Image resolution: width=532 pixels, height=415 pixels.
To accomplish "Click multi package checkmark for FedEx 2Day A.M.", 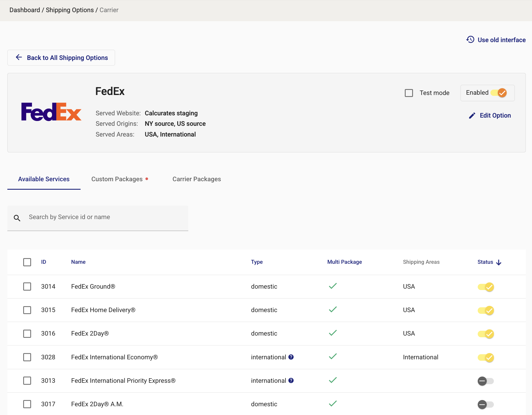I will coord(333,403).
